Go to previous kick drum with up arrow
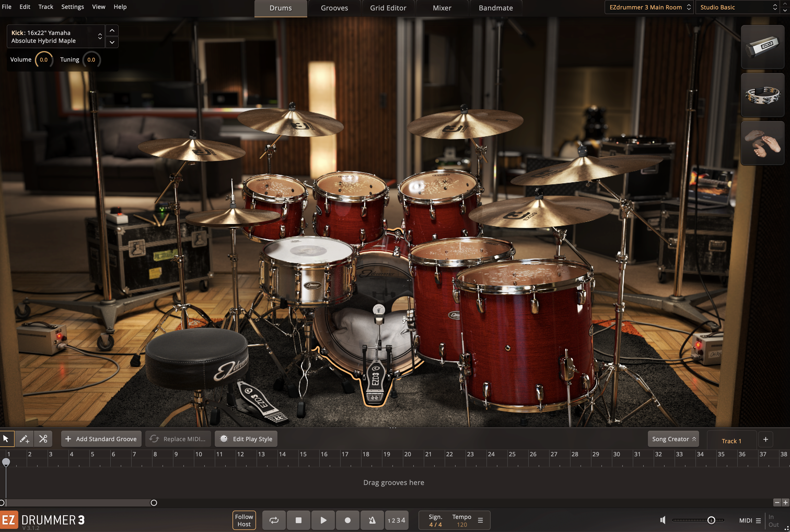The height and width of the screenshot is (532, 790). (112, 31)
